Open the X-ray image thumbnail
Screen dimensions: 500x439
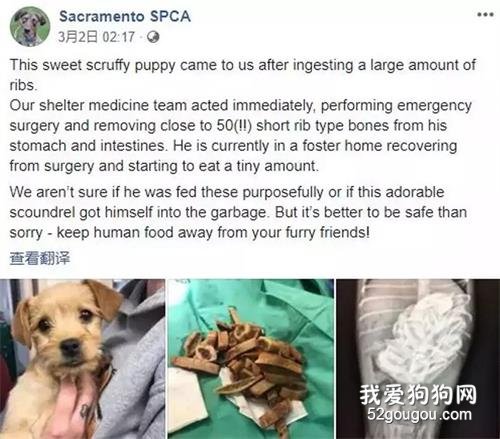[418, 359]
